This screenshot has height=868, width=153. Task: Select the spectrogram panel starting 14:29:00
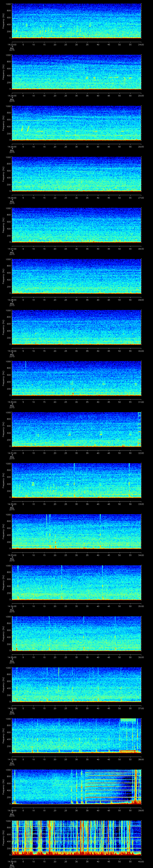point(76,327)
